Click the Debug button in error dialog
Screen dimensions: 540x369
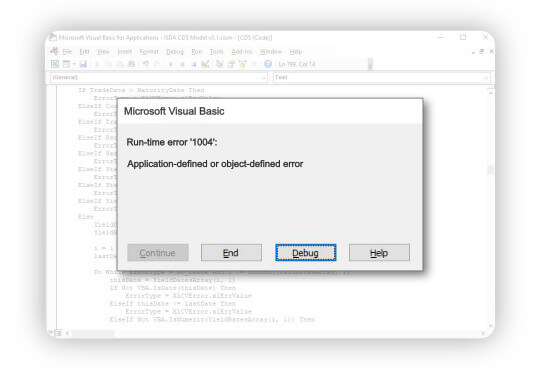tap(305, 253)
